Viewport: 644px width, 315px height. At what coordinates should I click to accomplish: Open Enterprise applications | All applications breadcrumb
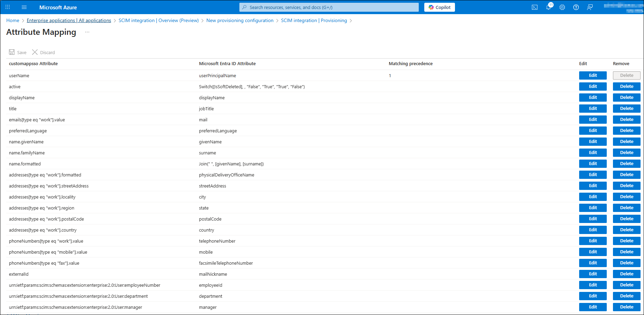click(x=69, y=20)
